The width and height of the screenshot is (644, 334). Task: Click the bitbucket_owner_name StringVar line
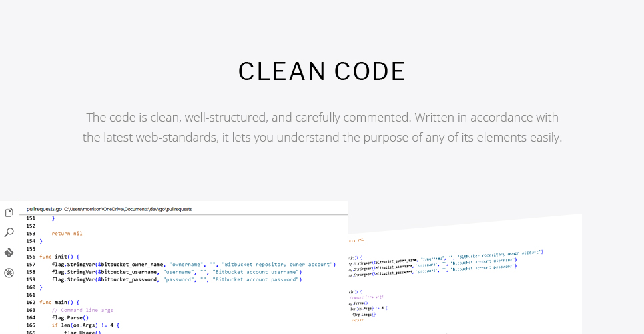194,264
